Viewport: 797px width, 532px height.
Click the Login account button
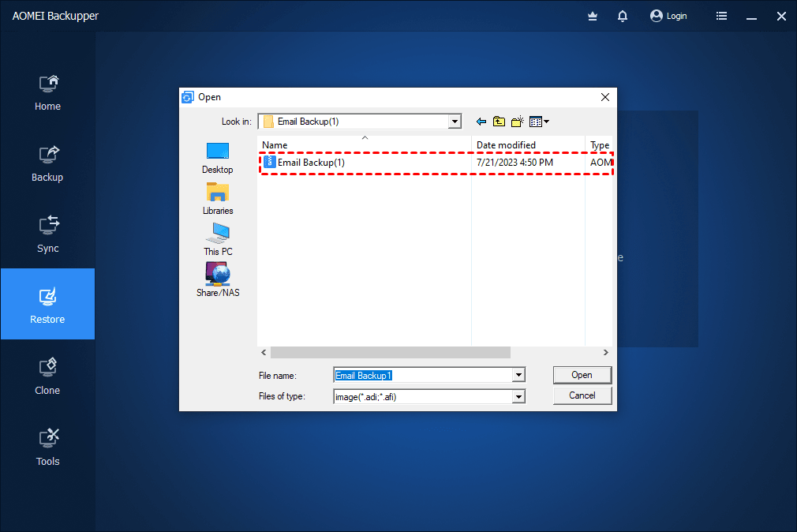[668, 17]
